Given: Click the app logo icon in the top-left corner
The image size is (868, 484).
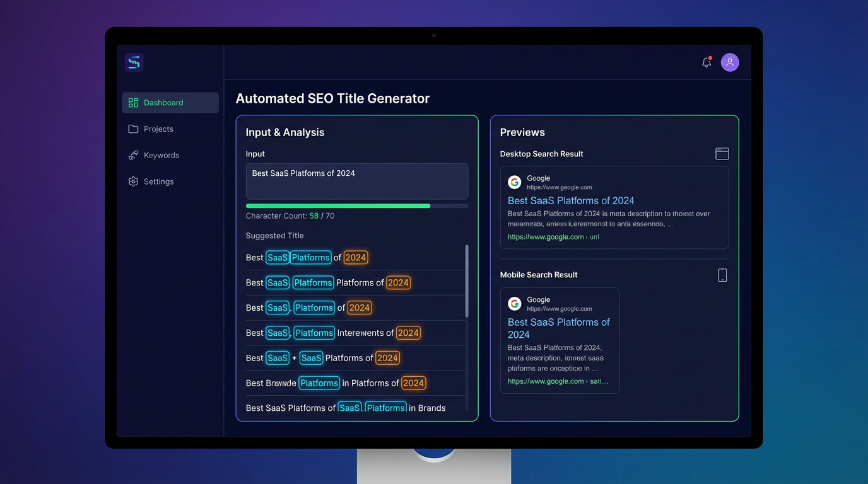Looking at the screenshot, I should 134,62.
